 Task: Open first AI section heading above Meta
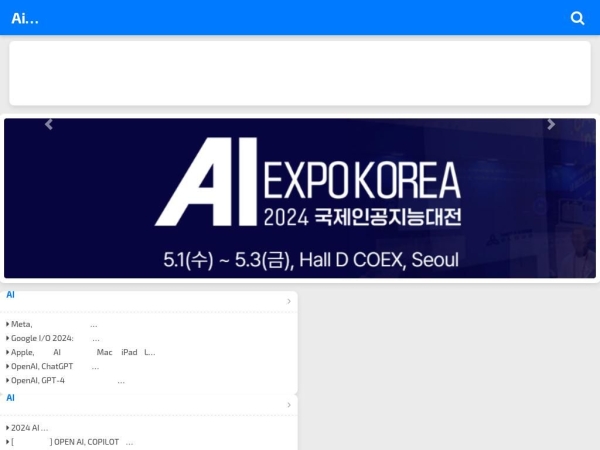10,295
